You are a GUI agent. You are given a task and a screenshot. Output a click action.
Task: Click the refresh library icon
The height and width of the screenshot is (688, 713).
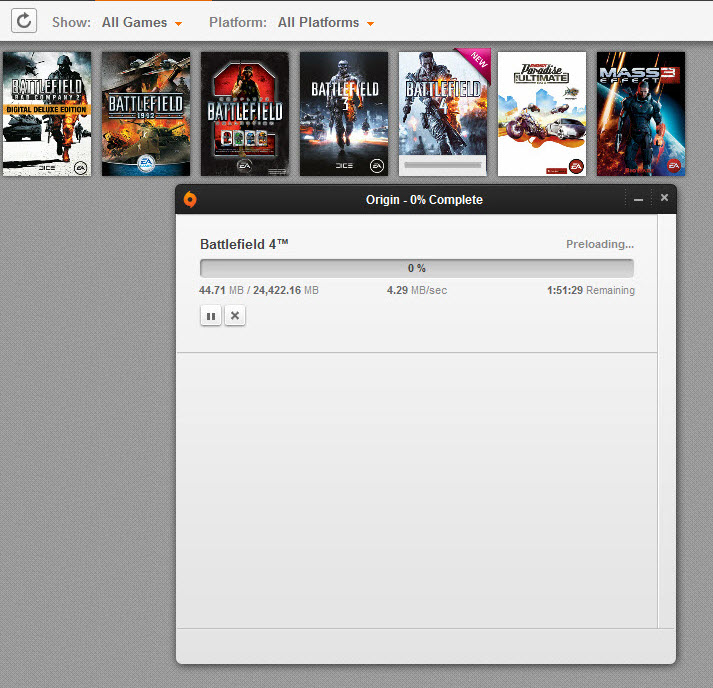pyautogui.click(x=24, y=21)
